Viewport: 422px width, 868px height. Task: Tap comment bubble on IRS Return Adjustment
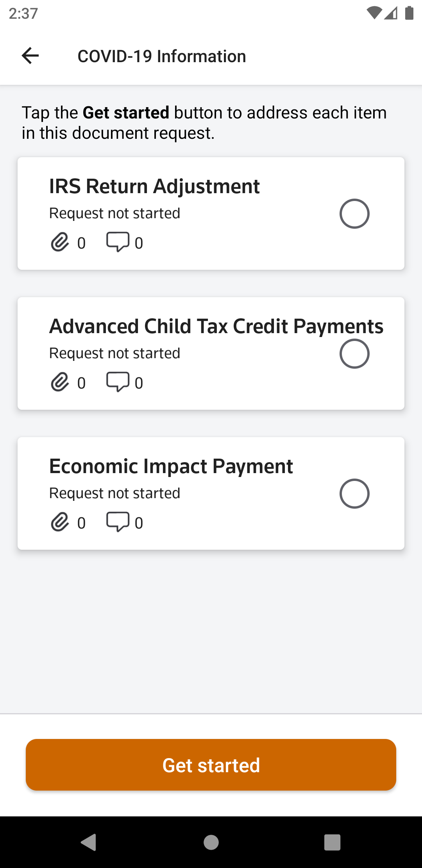pos(118,242)
